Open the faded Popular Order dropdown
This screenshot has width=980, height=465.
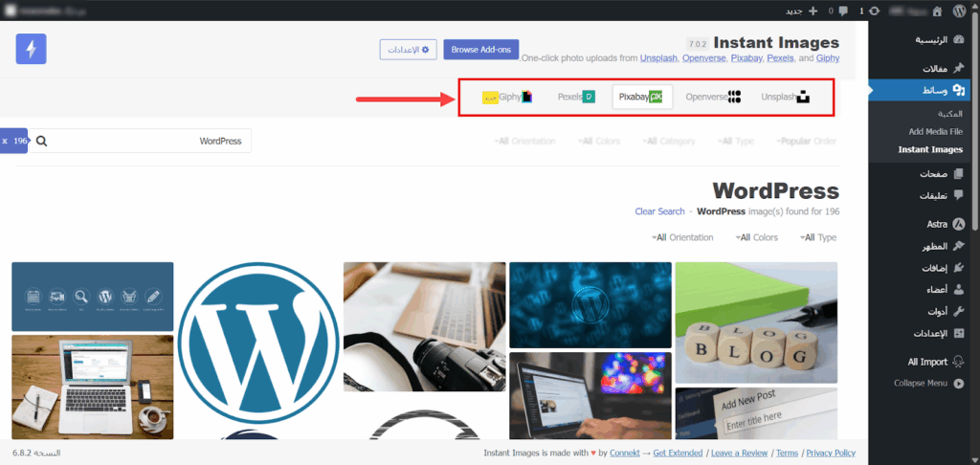tap(806, 142)
